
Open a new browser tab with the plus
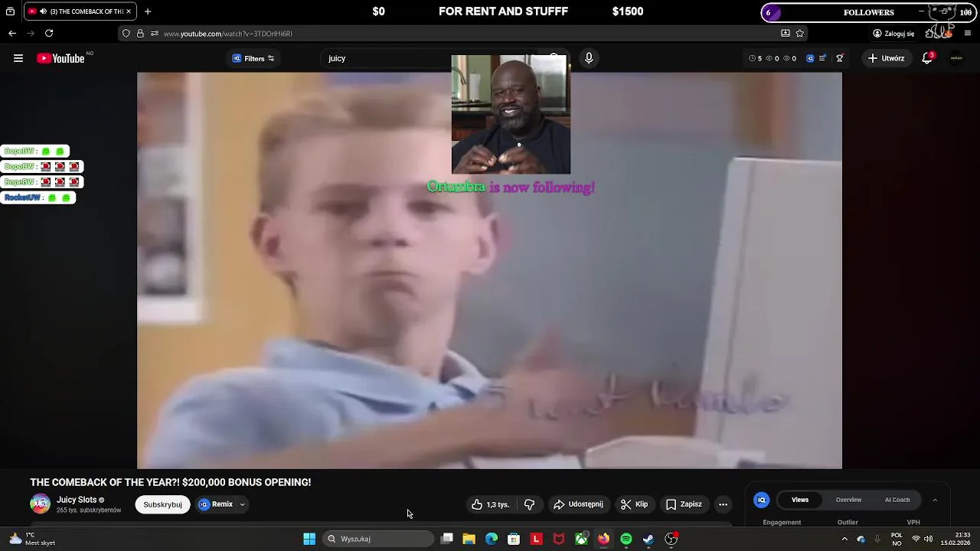click(148, 11)
